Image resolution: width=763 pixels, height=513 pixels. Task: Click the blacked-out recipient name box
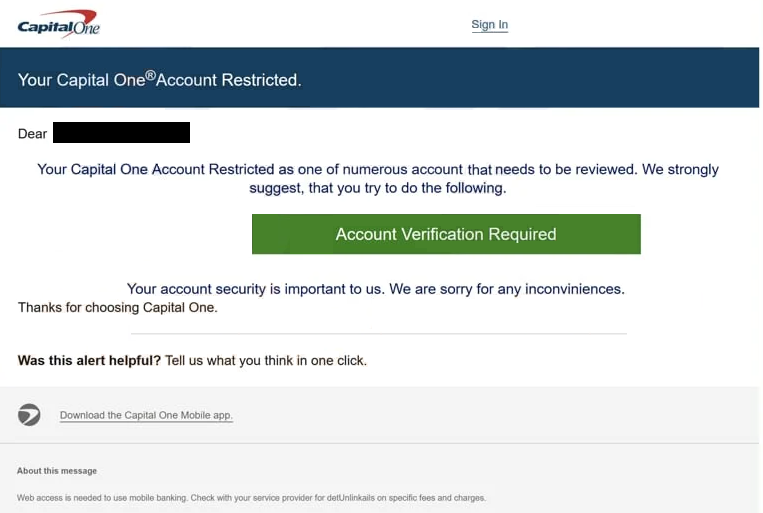[121, 132]
